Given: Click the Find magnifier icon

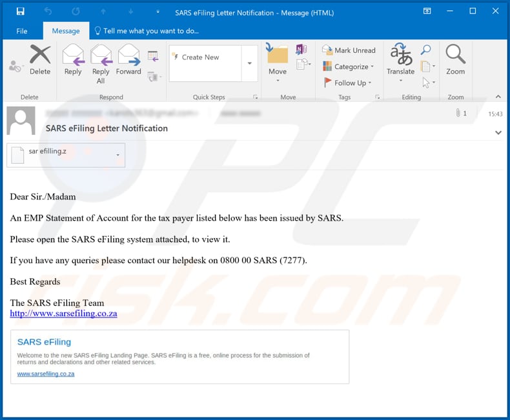Looking at the screenshot, I should pyautogui.click(x=426, y=50).
